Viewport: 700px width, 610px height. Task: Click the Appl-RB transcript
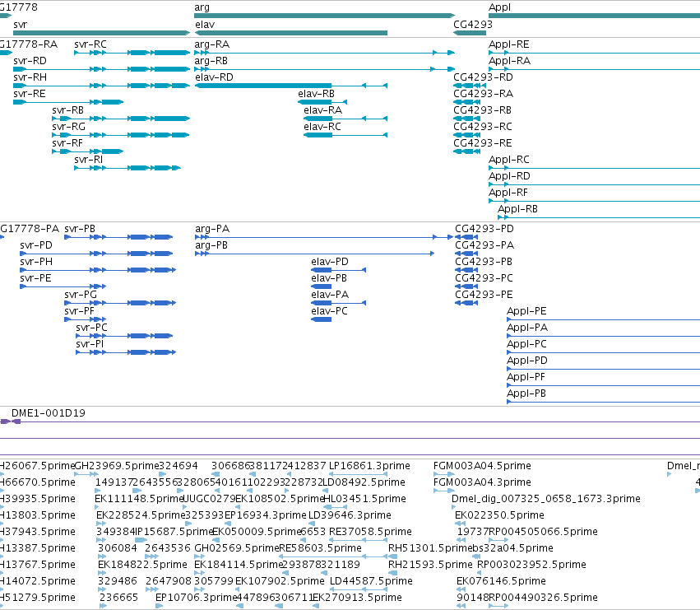(x=599, y=217)
